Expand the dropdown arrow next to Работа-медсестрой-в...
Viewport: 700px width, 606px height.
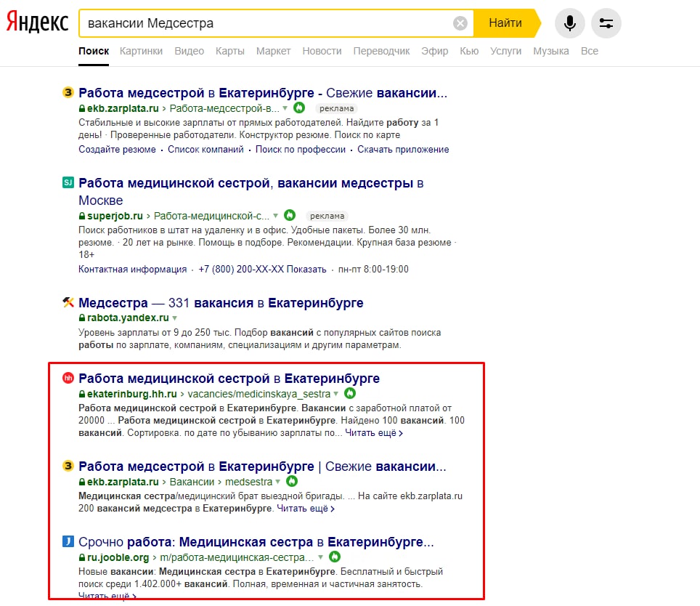[285, 108]
